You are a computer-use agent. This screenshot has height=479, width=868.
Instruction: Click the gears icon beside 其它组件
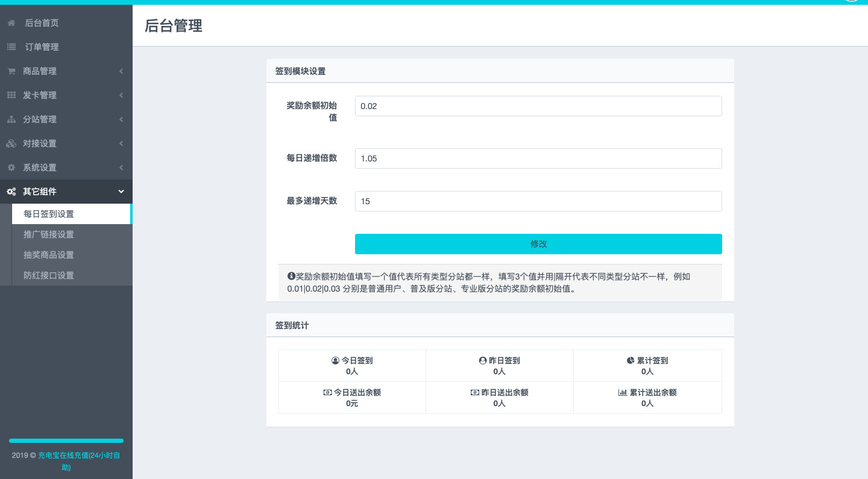click(11, 192)
